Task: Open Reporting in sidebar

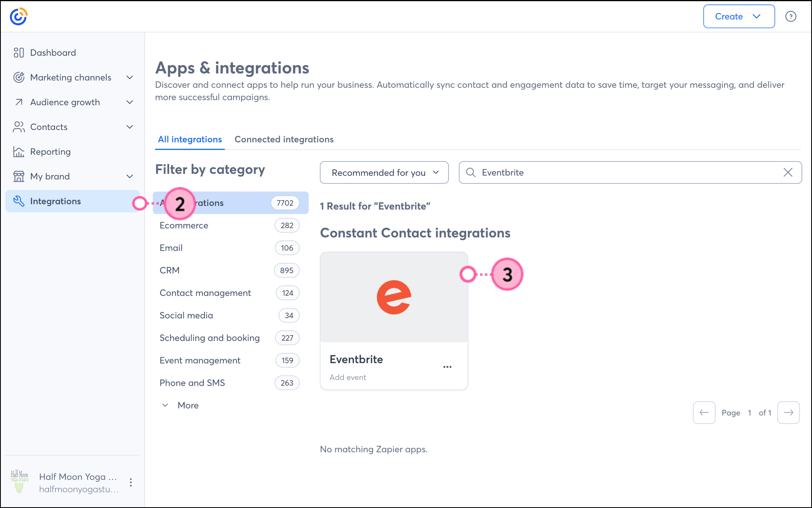Action: coord(50,152)
